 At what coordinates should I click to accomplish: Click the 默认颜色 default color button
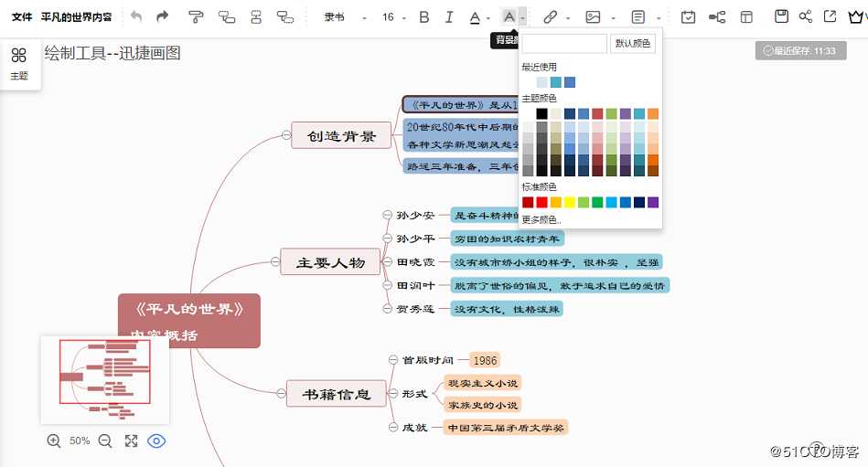[633, 43]
